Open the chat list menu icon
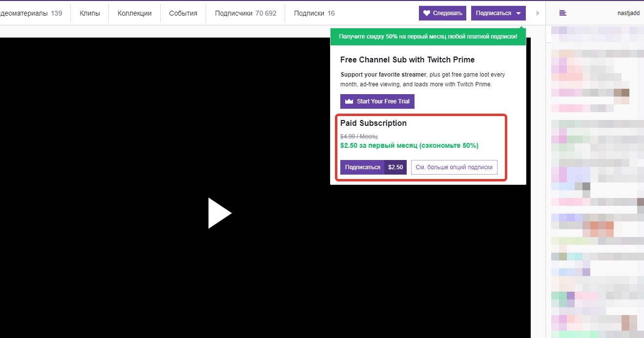Viewport: 644px width, 338px height. point(563,13)
